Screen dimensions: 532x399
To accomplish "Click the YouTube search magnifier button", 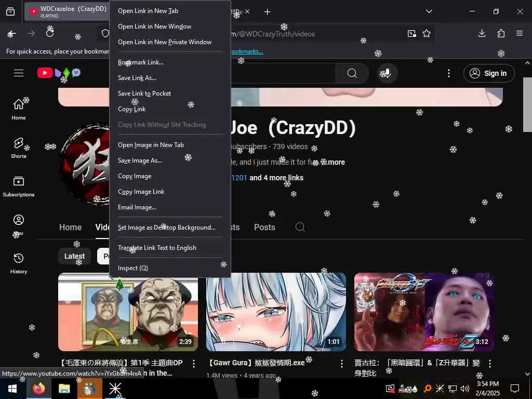I will coord(352,73).
